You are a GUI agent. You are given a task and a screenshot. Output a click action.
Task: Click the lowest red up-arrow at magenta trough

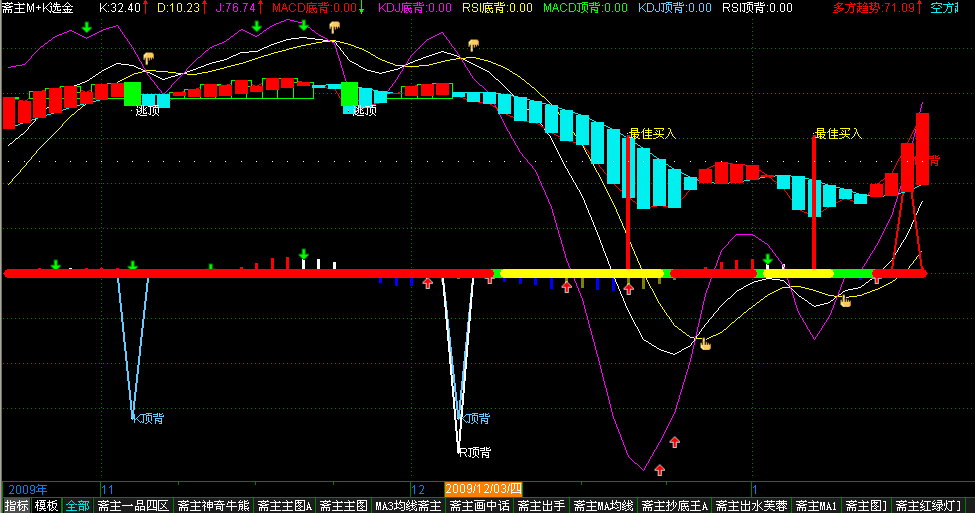[659, 469]
